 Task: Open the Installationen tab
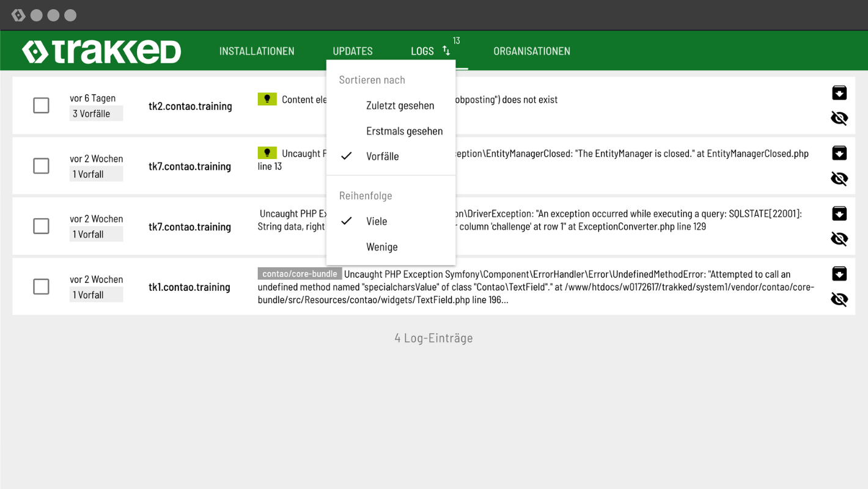tap(257, 51)
